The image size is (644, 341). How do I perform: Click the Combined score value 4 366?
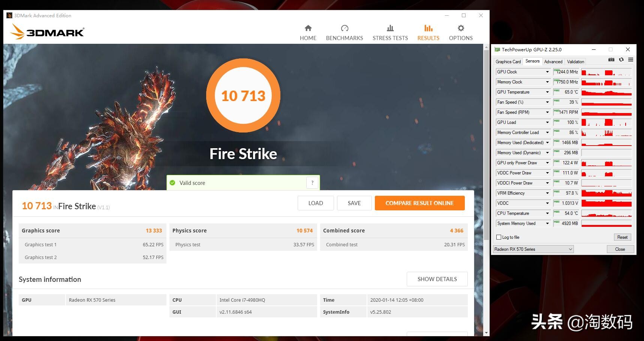[457, 231]
